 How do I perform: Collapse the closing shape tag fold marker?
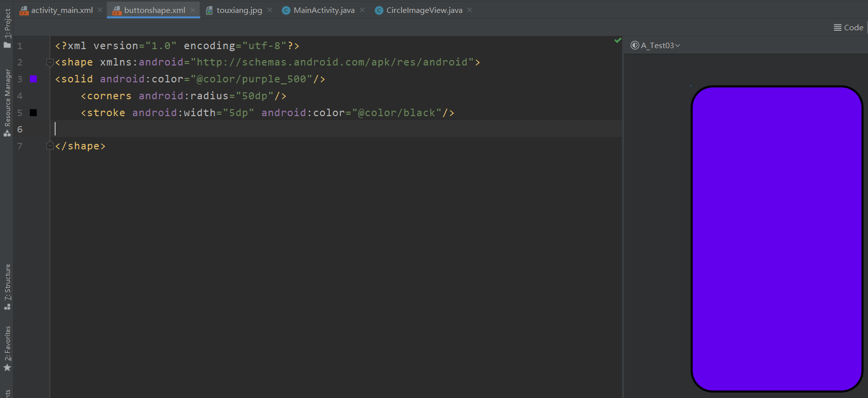coord(50,145)
